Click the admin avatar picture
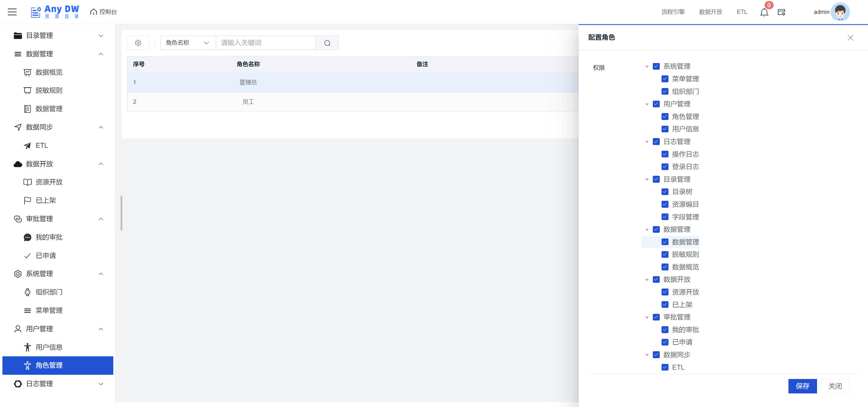The height and width of the screenshot is (407, 868). (840, 12)
